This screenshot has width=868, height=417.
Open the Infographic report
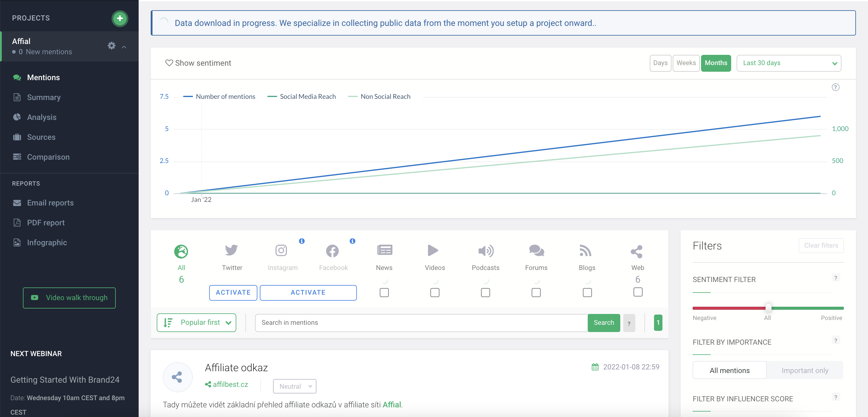[47, 243]
